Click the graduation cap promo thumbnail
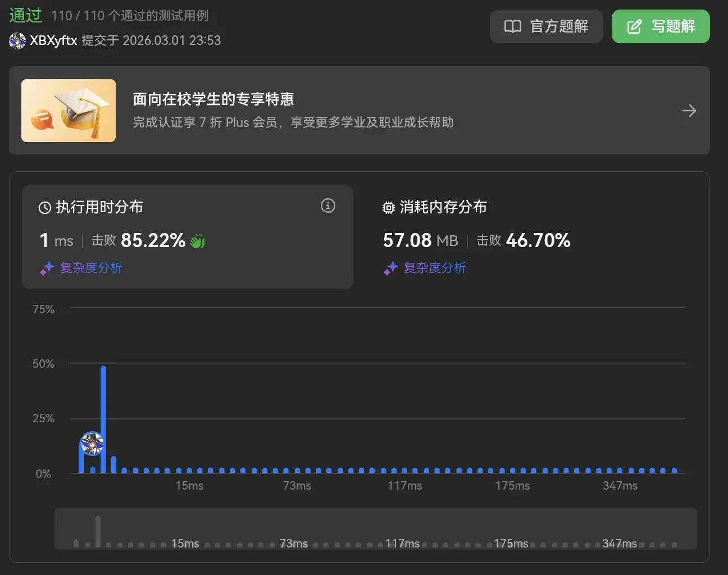Screen dimensions: 728x575 pyautogui.click(x=69, y=111)
